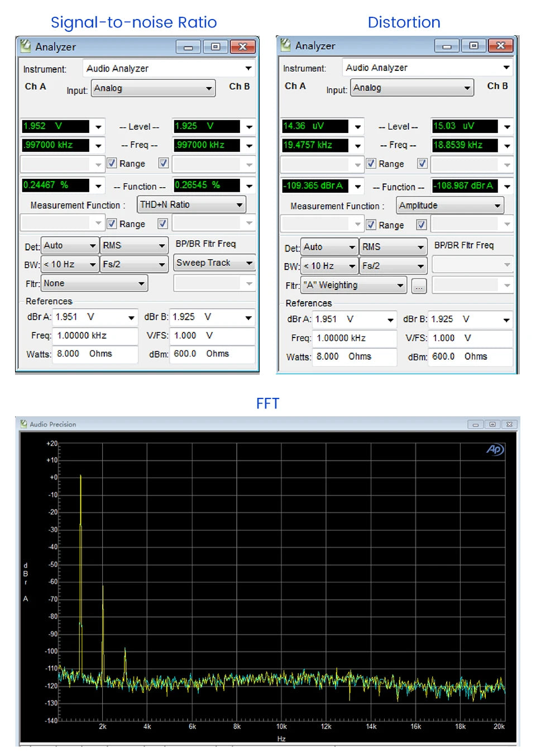Close the Audio Precision FFT window
The height and width of the screenshot is (756, 536).
point(509,425)
